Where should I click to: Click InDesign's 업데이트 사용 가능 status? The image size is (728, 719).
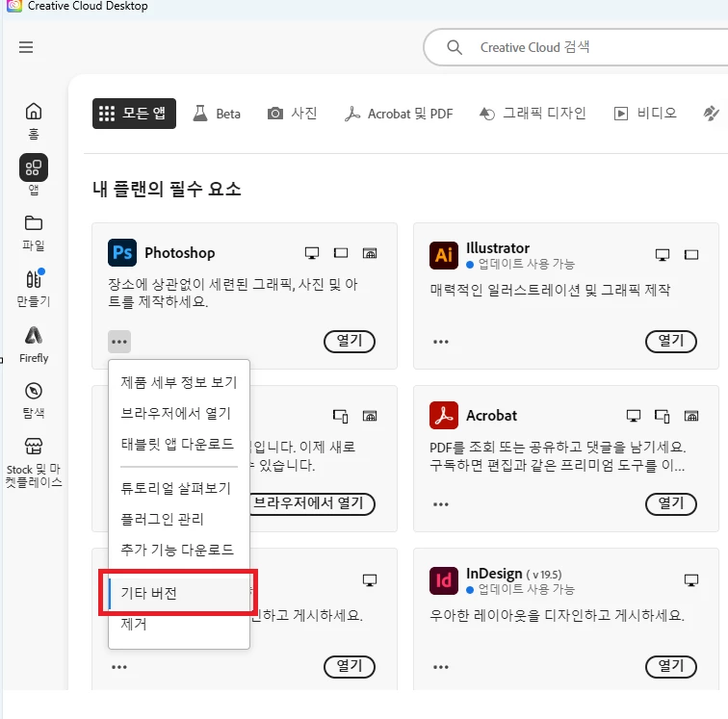(x=520, y=589)
